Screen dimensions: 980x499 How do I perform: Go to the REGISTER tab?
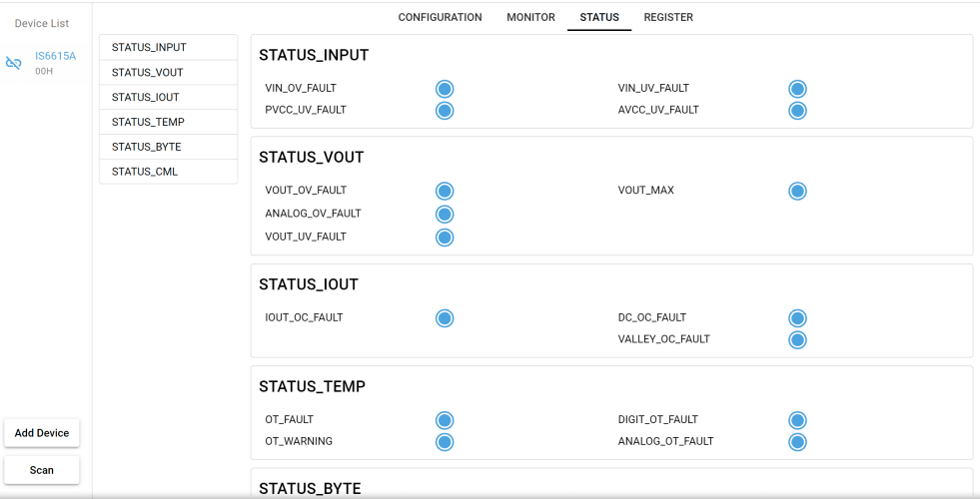[668, 18]
